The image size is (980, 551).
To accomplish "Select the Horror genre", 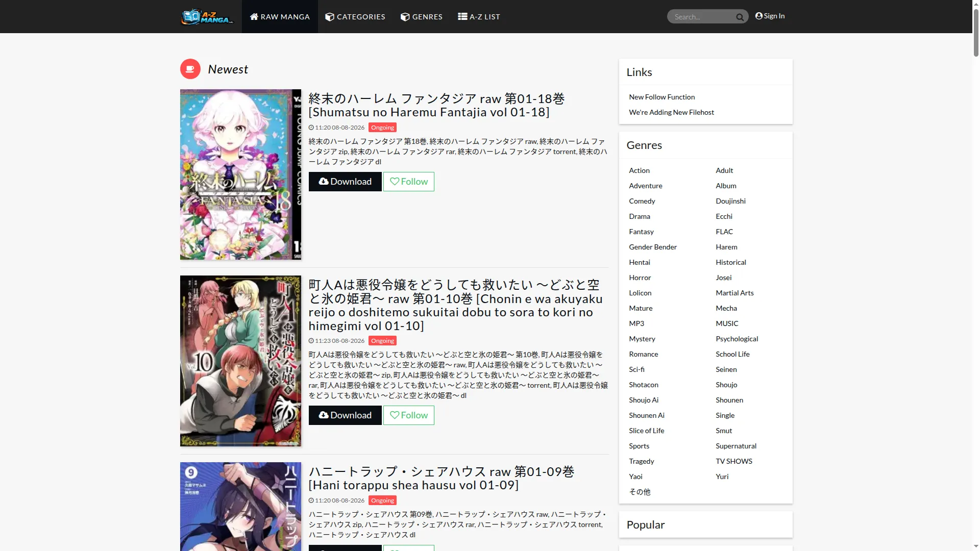I will click(x=640, y=278).
